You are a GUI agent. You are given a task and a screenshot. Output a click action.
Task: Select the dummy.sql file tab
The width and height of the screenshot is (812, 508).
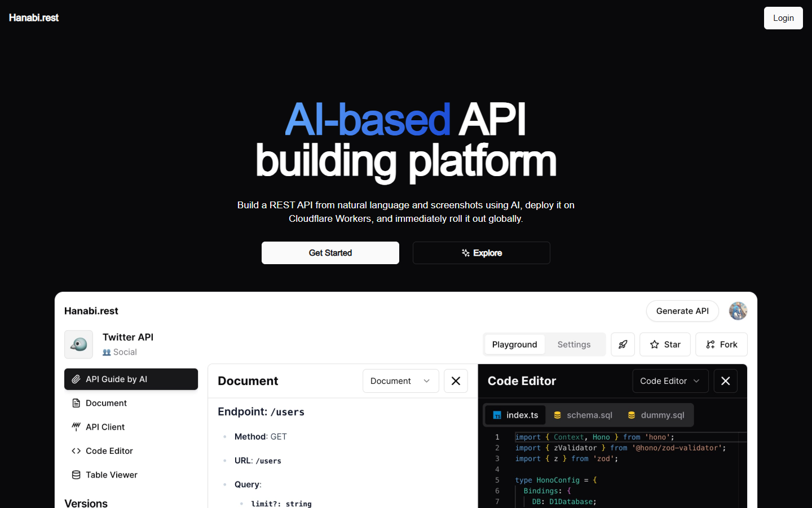click(x=656, y=415)
